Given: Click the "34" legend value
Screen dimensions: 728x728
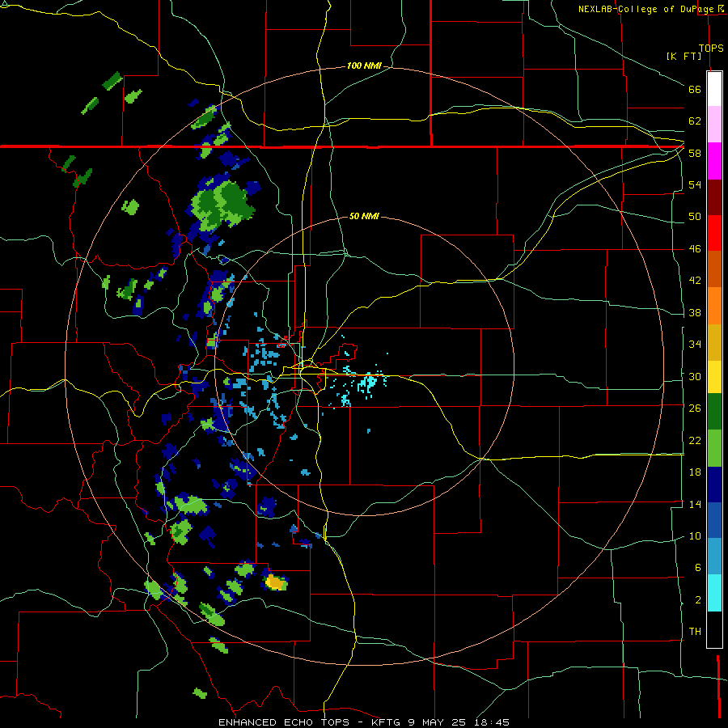Looking at the screenshot, I should pyautogui.click(x=695, y=344).
